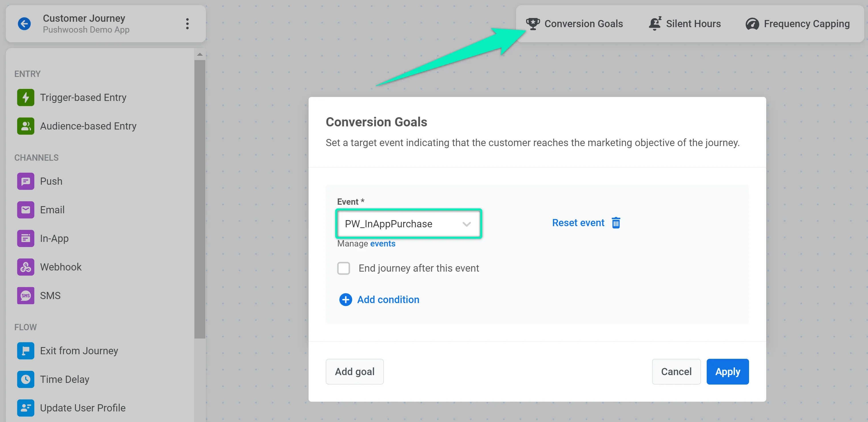
Task: Pick the Email channel icon
Action: (26, 210)
